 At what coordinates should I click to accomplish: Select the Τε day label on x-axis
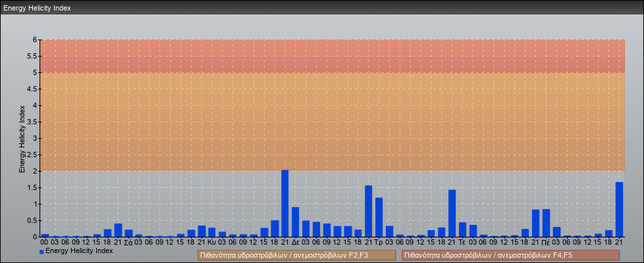[x=462, y=242]
